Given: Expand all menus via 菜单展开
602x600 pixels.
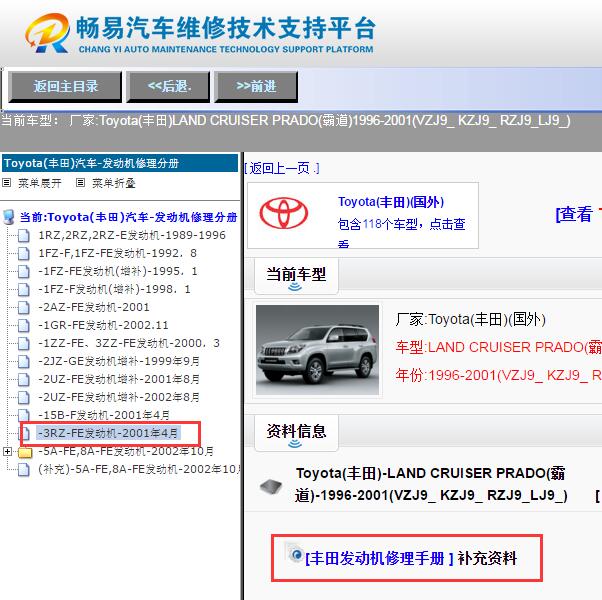Looking at the screenshot, I should click(40, 183).
